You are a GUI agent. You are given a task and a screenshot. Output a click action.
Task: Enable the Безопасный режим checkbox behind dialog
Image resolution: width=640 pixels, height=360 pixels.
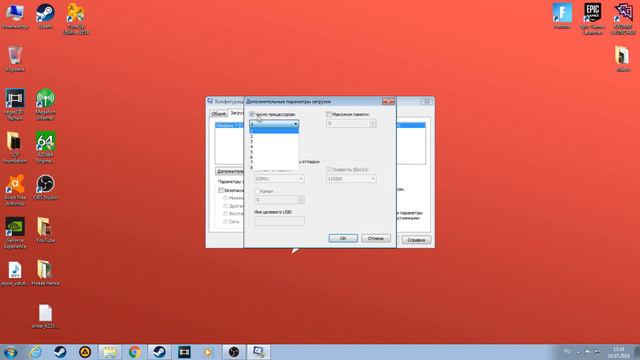(221, 190)
